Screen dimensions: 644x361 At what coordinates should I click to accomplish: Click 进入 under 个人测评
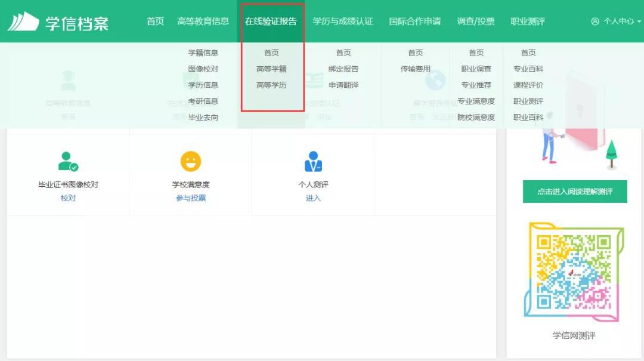[x=313, y=198]
